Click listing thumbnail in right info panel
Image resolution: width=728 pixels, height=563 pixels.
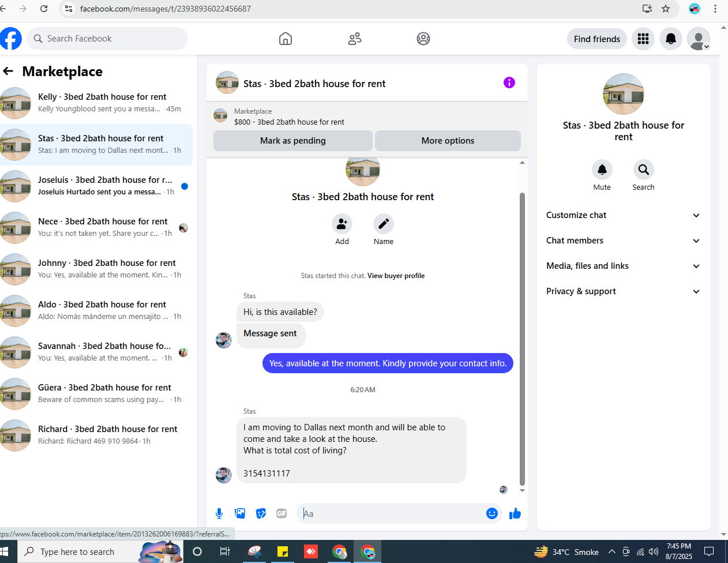624,94
